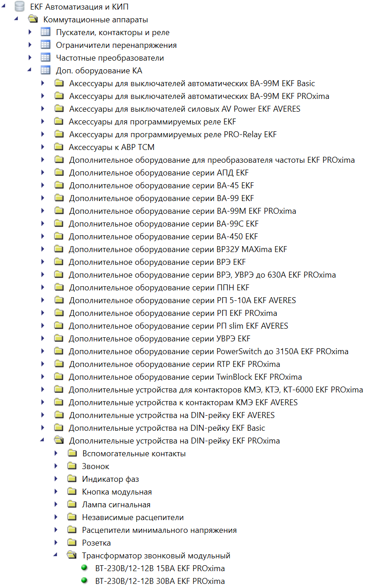
Task: Collapse the Коммутационные аппараты node
Action: tap(17, 20)
